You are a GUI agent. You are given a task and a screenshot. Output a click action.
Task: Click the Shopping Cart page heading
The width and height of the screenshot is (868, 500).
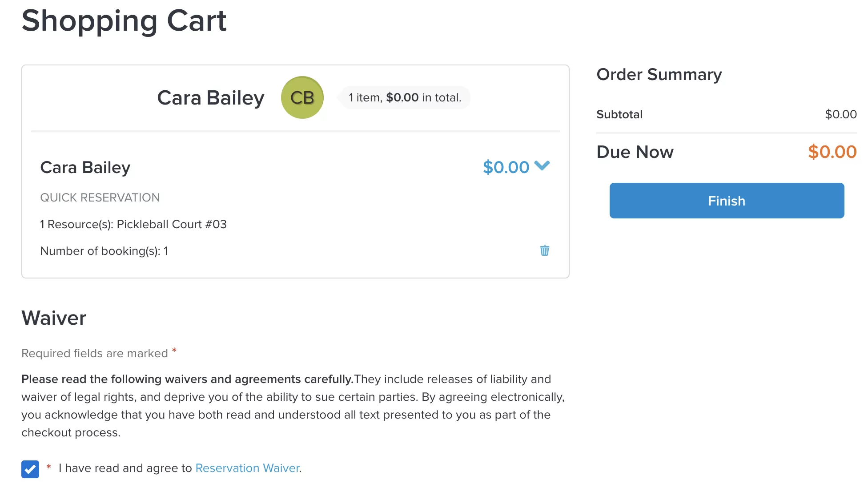tap(124, 20)
